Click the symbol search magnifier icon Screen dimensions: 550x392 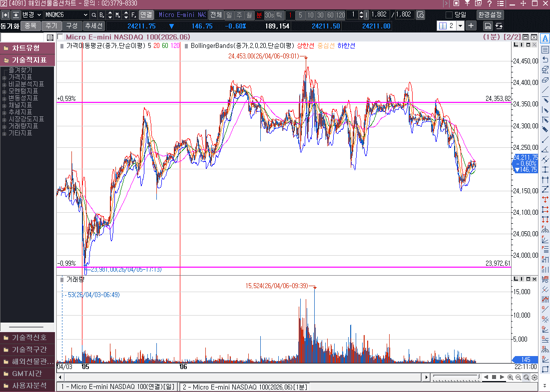point(421,15)
